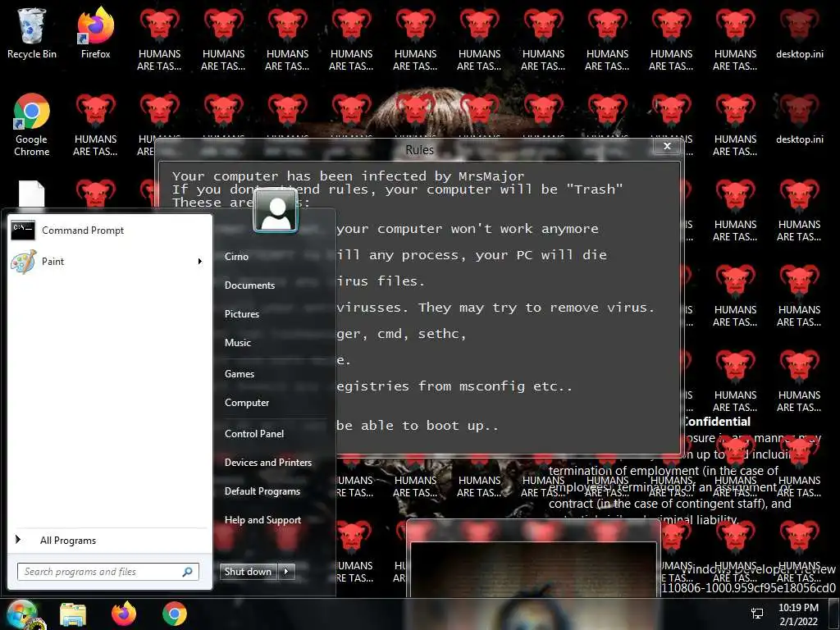
Task: Open Control Panel from Start menu
Action: pos(254,433)
